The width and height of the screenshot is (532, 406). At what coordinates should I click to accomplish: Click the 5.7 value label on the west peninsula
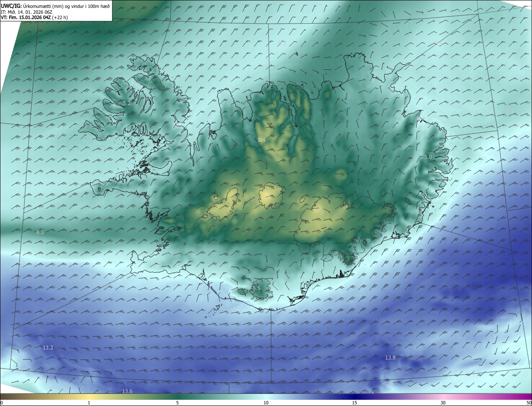coord(99,189)
